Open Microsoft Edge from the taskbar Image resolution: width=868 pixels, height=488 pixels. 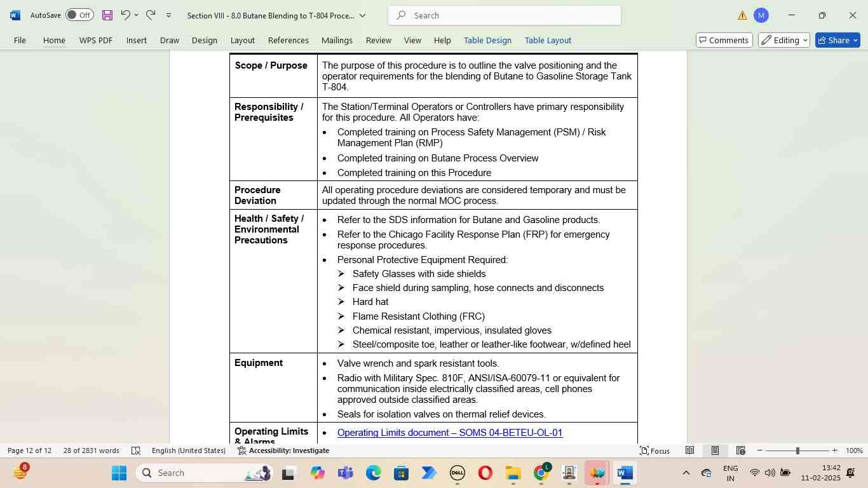click(x=373, y=473)
